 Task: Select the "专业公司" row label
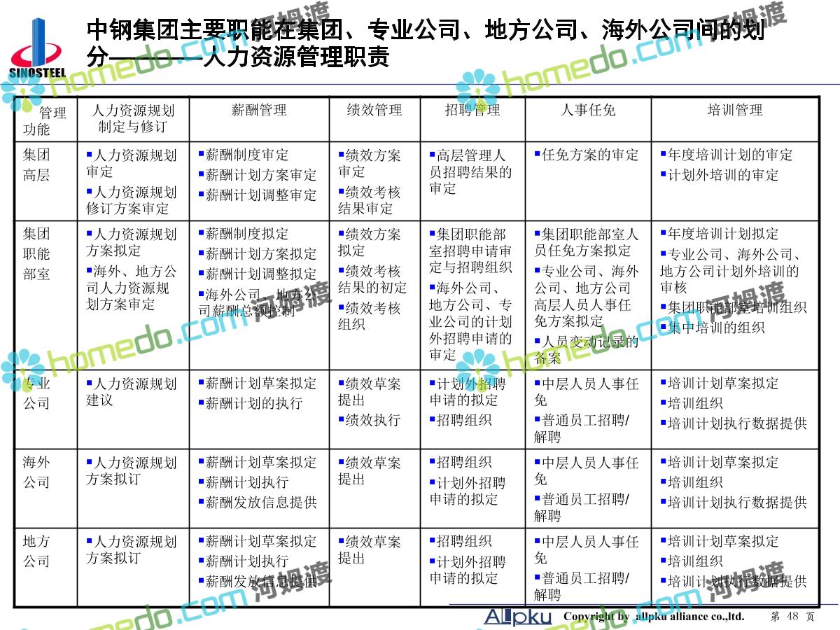pyautogui.click(x=36, y=393)
